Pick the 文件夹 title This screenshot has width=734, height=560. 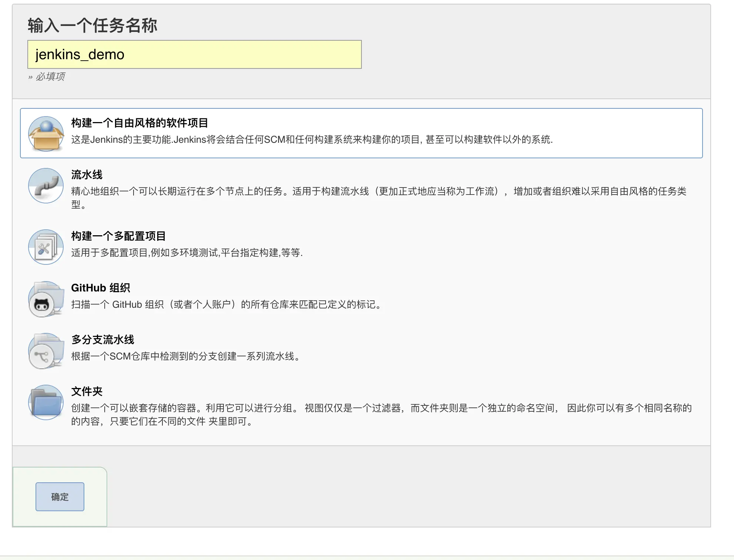(x=87, y=391)
